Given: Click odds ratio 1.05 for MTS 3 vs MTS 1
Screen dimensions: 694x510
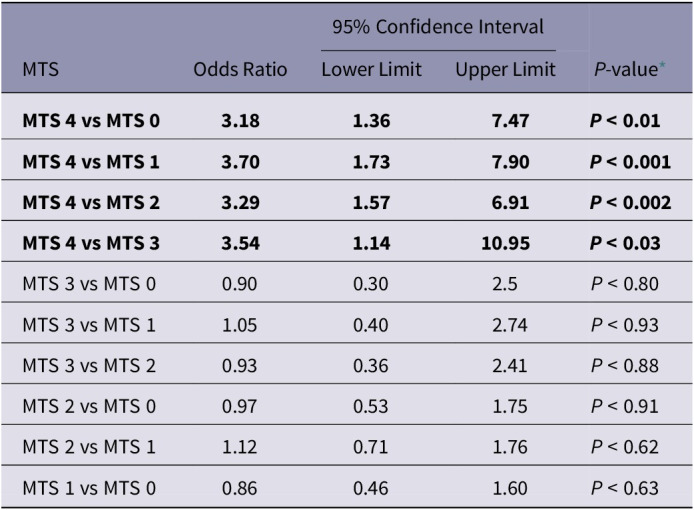Looking at the screenshot, I should click(x=239, y=325).
